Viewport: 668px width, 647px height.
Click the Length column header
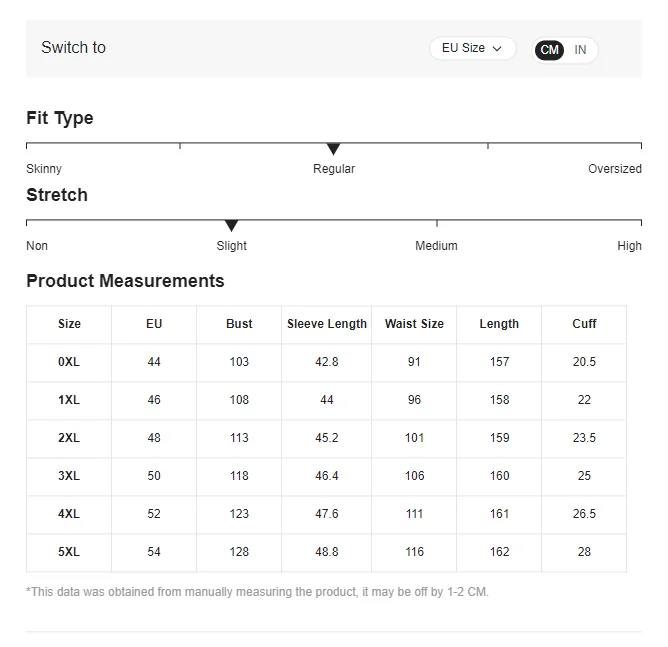tap(499, 324)
